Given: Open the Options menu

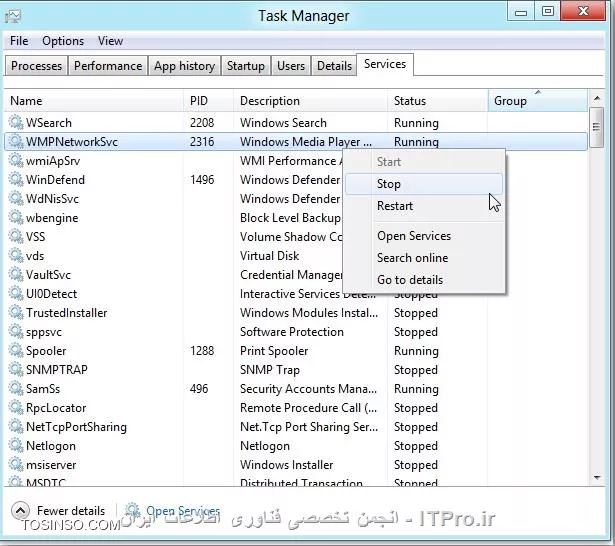Looking at the screenshot, I should click(63, 41).
